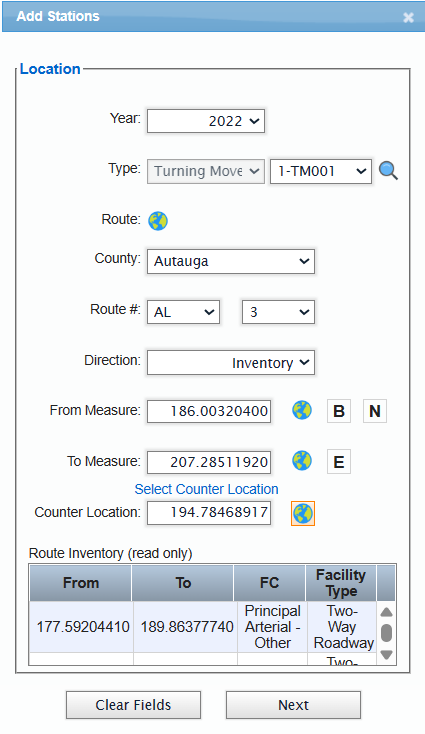Click the B button next to From Measure
This screenshot has height=734, width=425.
(339, 411)
